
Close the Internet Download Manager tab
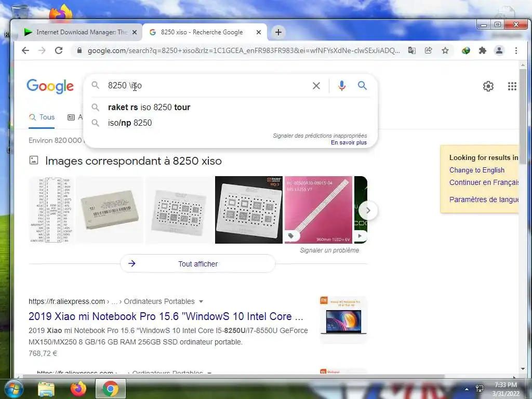pyautogui.click(x=135, y=32)
